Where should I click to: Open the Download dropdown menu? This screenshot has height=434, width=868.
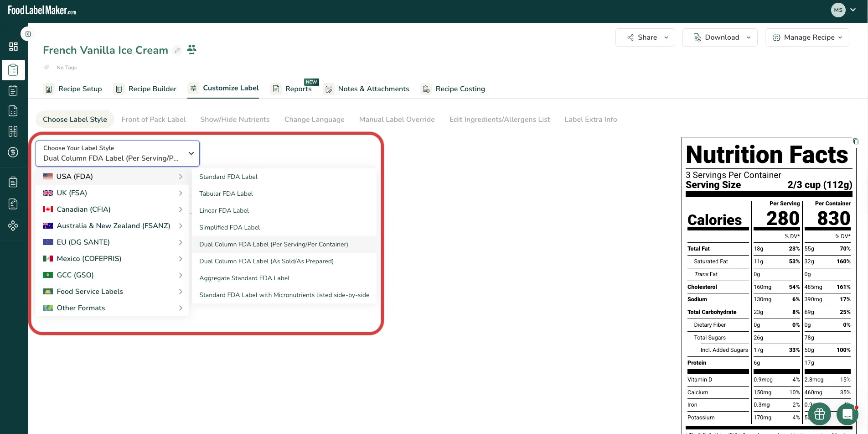tap(720, 37)
